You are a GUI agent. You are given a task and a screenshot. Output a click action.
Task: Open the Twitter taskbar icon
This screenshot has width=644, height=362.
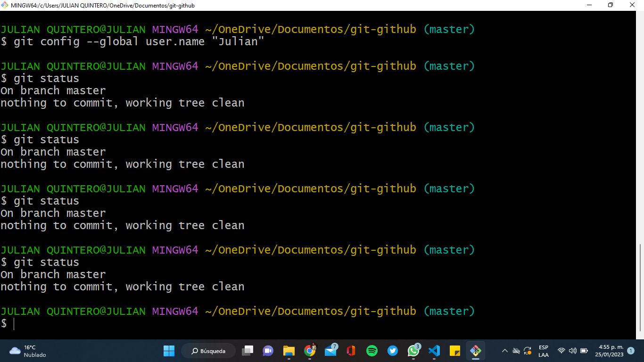(393, 351)
